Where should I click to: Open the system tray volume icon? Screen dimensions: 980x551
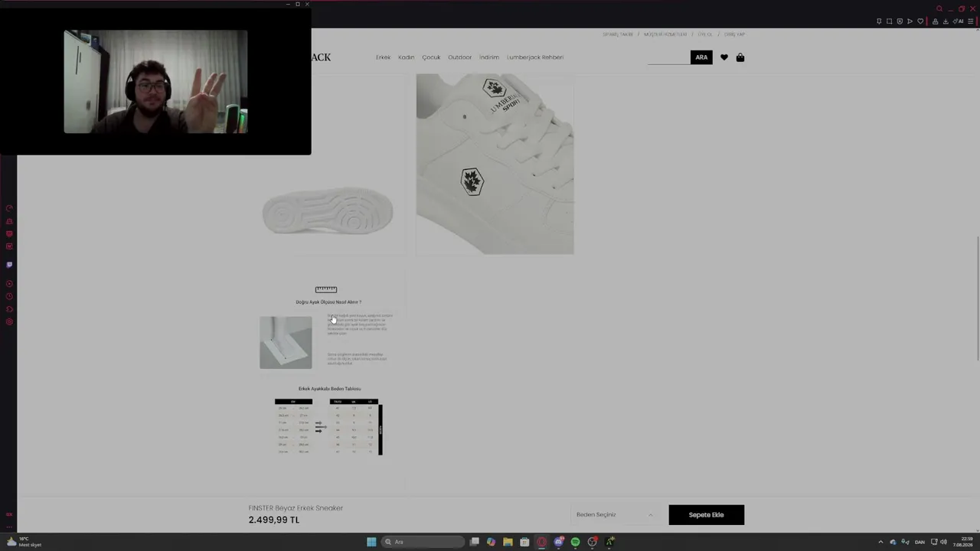(943, 542)
